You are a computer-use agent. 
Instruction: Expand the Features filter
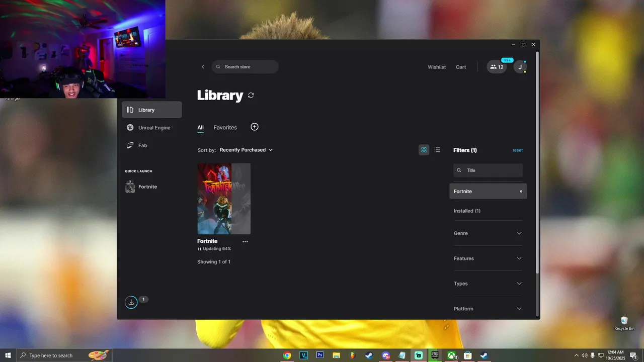(488, 258)
